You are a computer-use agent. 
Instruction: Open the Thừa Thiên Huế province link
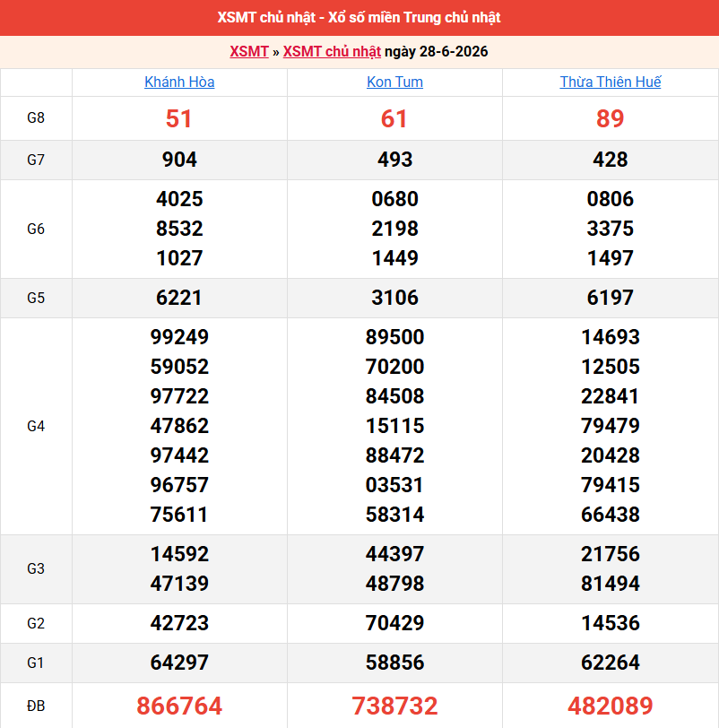point(610,82)
